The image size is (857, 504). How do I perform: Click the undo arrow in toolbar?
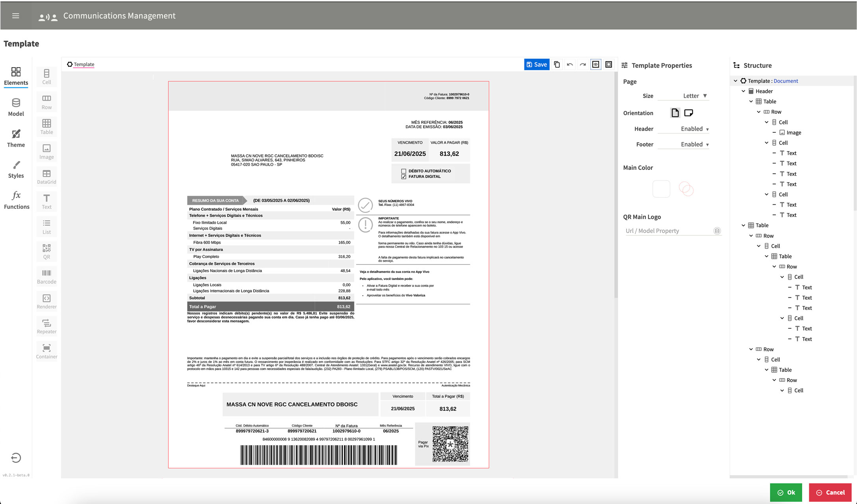pyautogui.click(x=570, y=65)
